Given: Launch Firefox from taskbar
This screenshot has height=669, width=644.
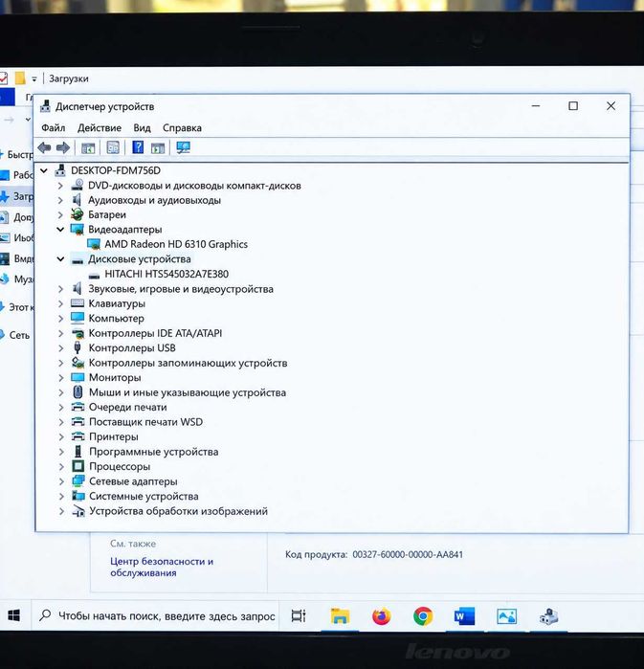Looking at the screenshot, I should 381,616.
